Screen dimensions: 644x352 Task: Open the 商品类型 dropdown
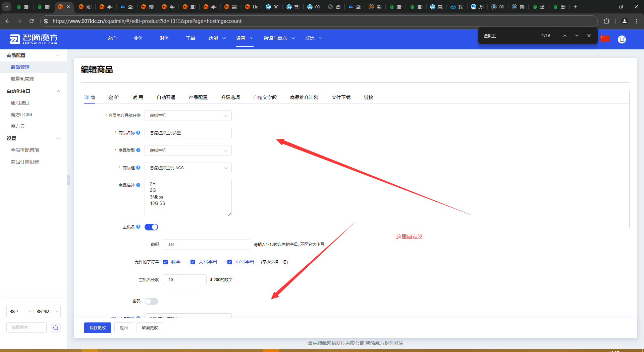coord(188,150)
